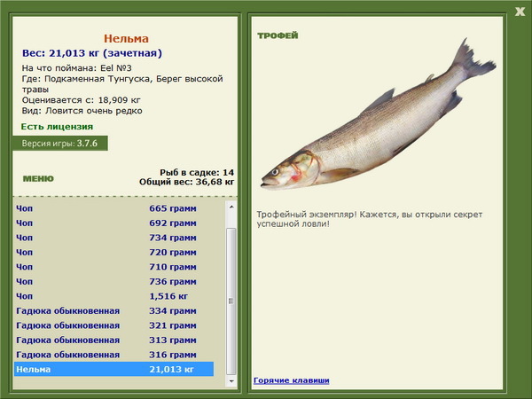
Task: Click the Версия игры: 3.7.6 banner
Action: pos(60,143)
